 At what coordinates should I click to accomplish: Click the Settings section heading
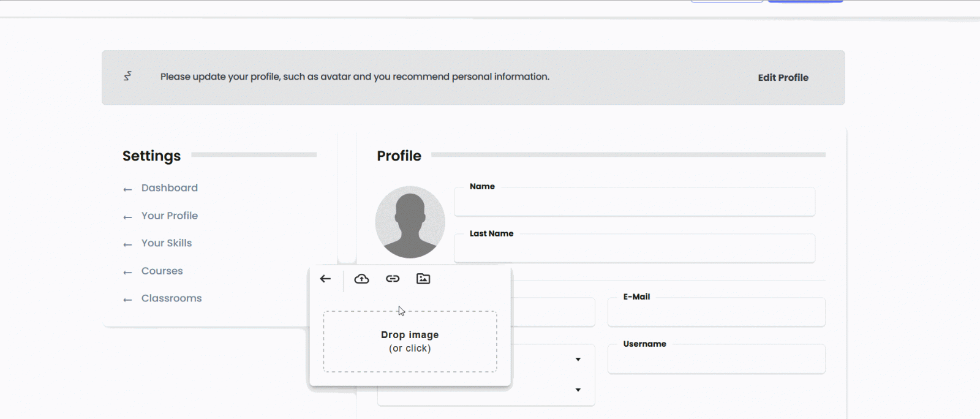coord(151,156)
